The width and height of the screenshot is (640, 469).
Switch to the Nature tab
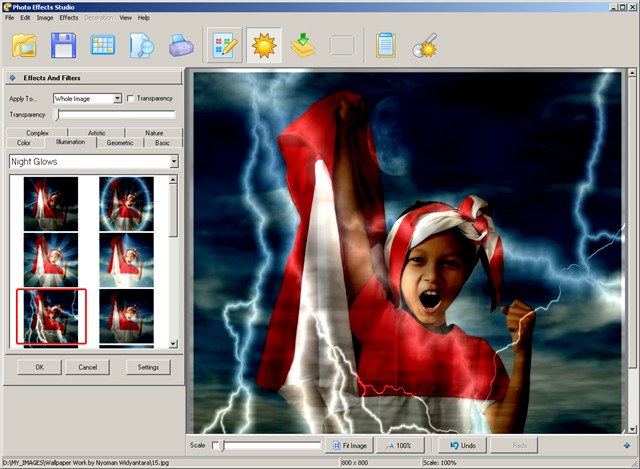point(154,133)
